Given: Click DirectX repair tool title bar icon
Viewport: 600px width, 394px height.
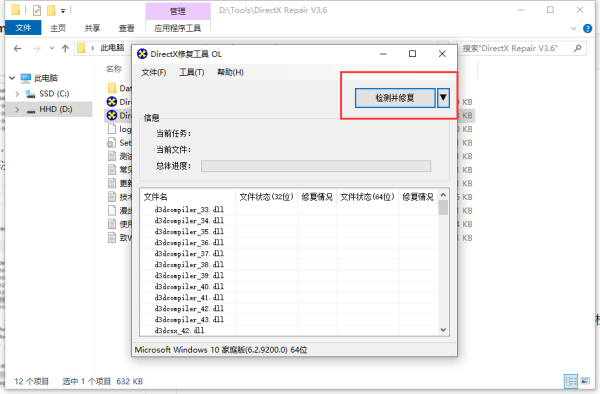Looking at the screenshot, I should click(x=142, y=54).
